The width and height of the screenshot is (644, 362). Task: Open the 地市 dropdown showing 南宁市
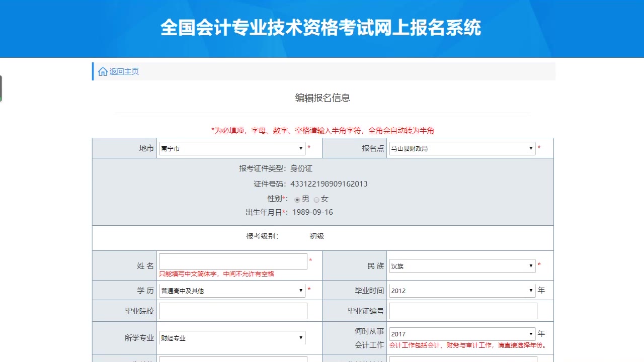pyautogui.click(x=232, y=148)
